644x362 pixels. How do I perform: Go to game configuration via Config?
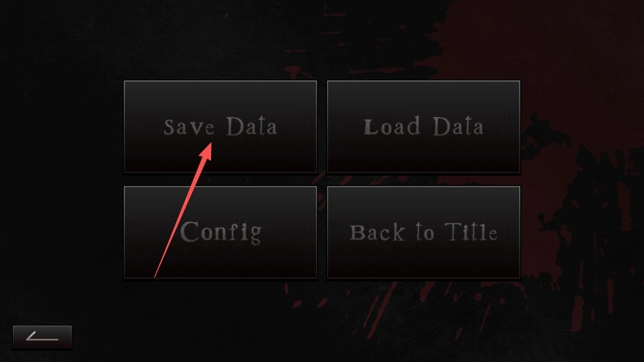click(220, 232)
